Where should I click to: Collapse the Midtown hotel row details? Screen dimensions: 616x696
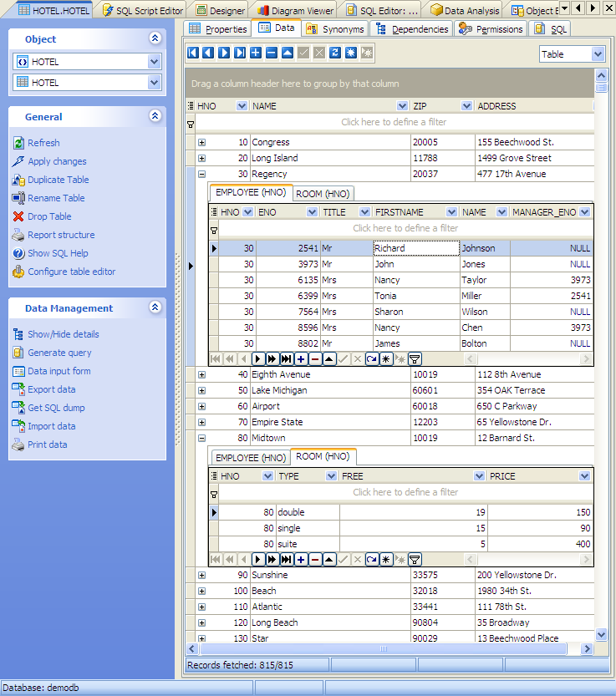201,438
